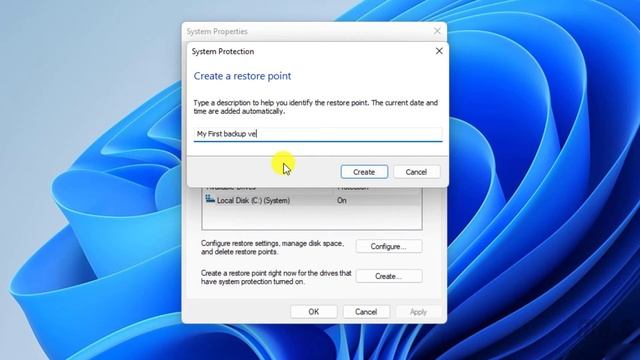Image resolution: width=640 pixels, height=360 pixels.
Task: Click the Apply button in System Properties
Action: click(x=418, y=312)
